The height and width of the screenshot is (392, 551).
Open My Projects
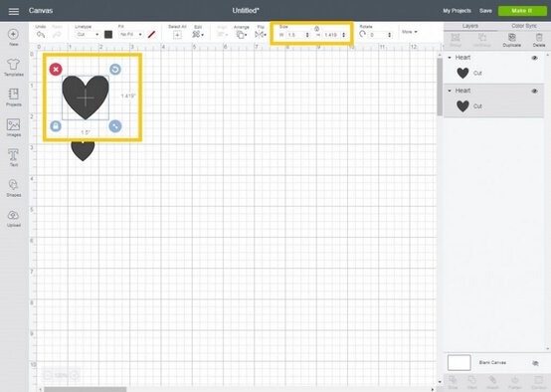(457, 11)
